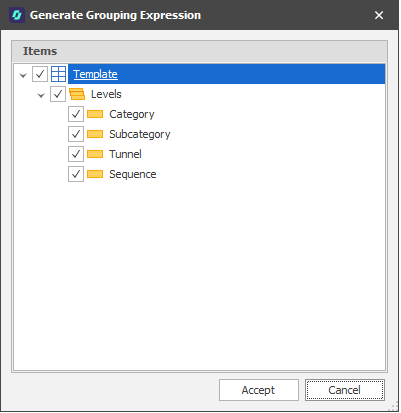
Task: Click the Tunnel level yellow icon
Action: [95, 154]
